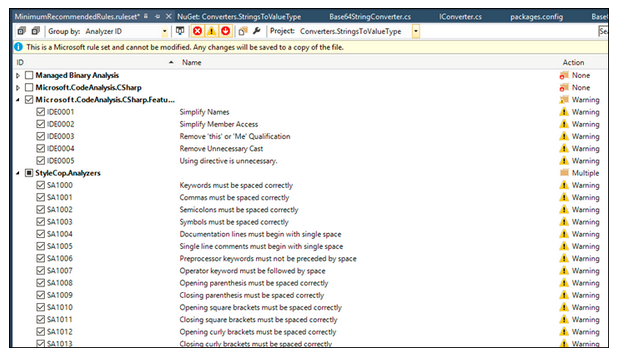The height and width of the screenshot is (360, 619).
Task: Check the Microsoft.CodeAnalysis.CSharp checkbox
Action: tap(29, 87)
